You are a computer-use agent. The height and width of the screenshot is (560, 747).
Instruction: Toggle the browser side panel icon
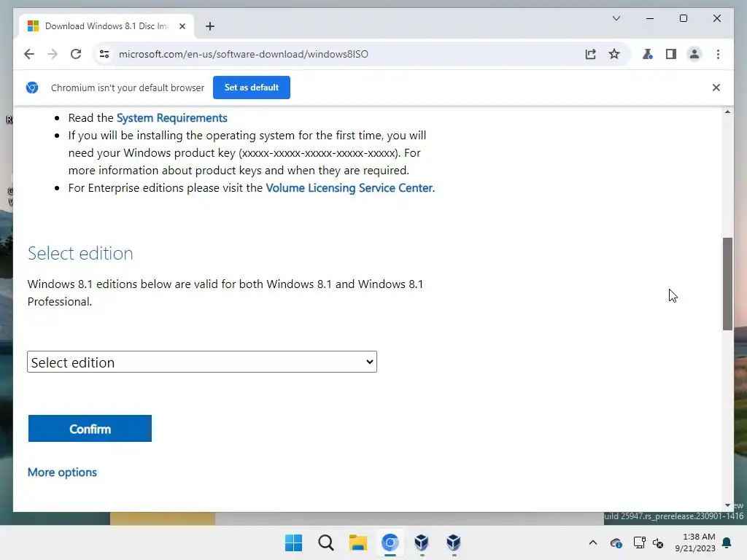[x=671, y=54]
